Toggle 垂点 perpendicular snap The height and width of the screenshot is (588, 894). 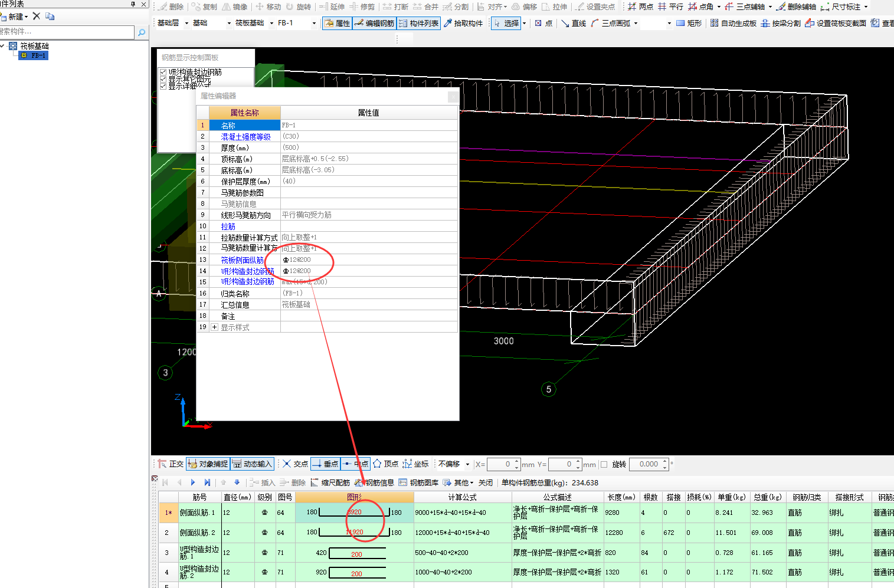click(326, 464)
